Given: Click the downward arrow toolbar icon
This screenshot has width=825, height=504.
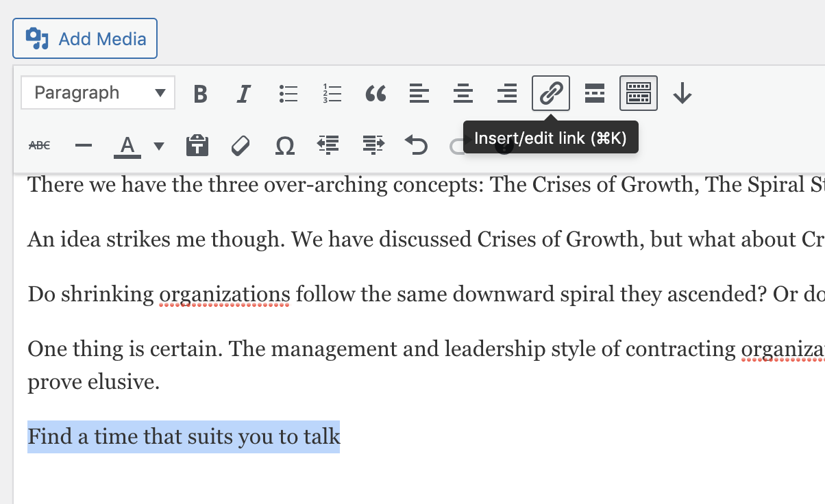Looking at the screenshot, I should pyautogui.click(x=682, y=93).
